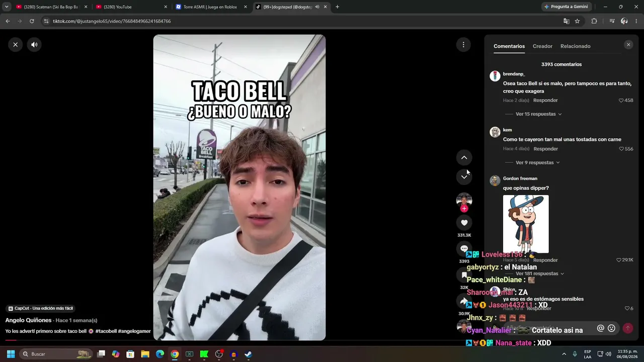Switch to the Scatman browser tab
The width and height of the screenshot is (644, 362).
tap(51, 7)
